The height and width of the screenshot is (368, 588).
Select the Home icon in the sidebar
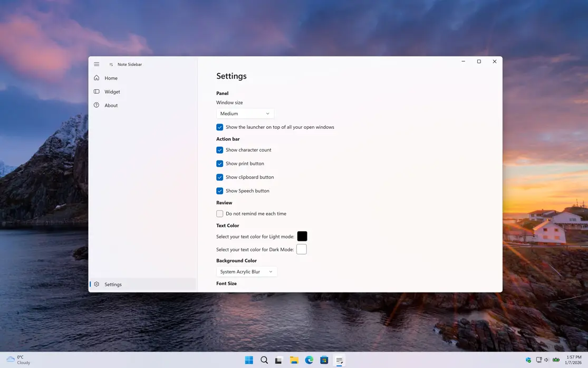[x=97, y=78]
